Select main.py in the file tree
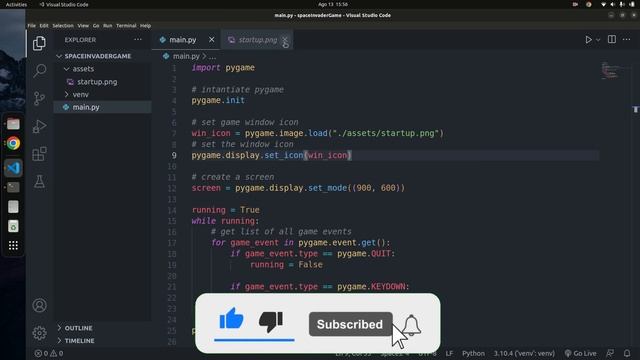640x360 pixels. [x=86, y=107]
